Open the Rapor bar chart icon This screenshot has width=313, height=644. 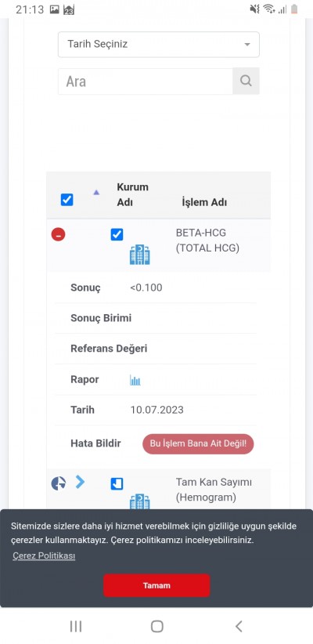[x=135, y=380]
